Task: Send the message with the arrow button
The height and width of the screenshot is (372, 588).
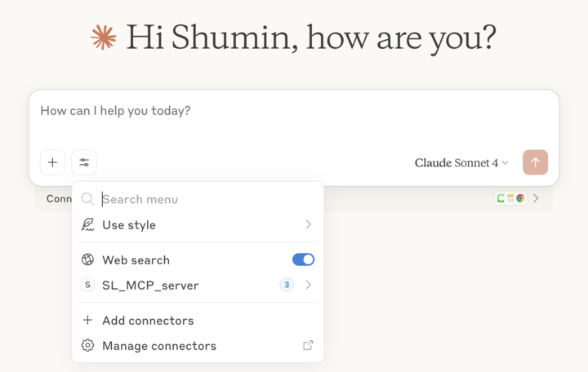Action: tap(536, 162)
